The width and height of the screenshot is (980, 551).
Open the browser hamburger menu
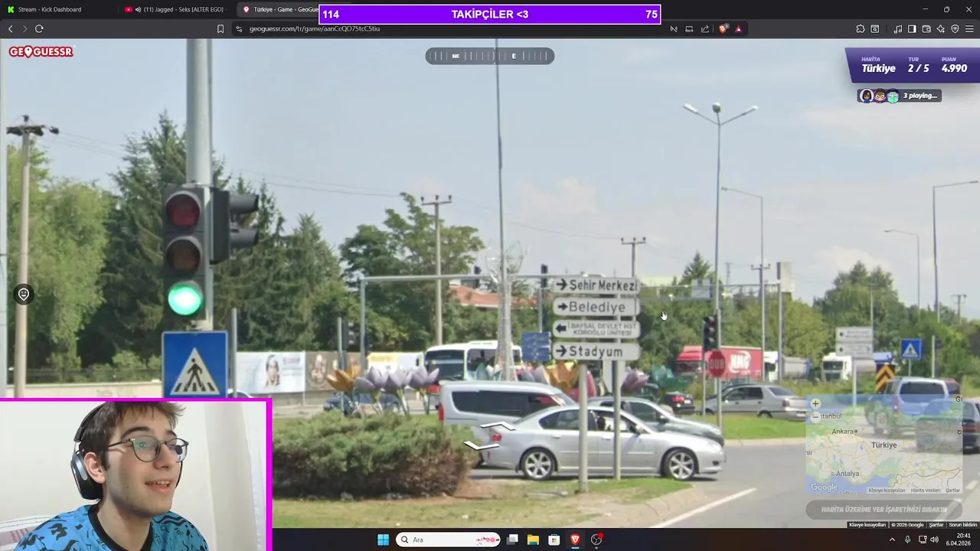(969, 28)
